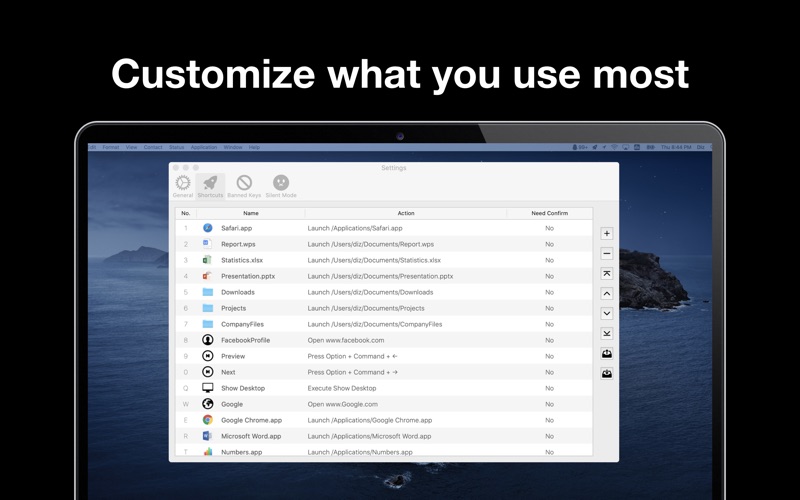Click the No. column header
Screen dimensions: 800x500
click(186, 213)
